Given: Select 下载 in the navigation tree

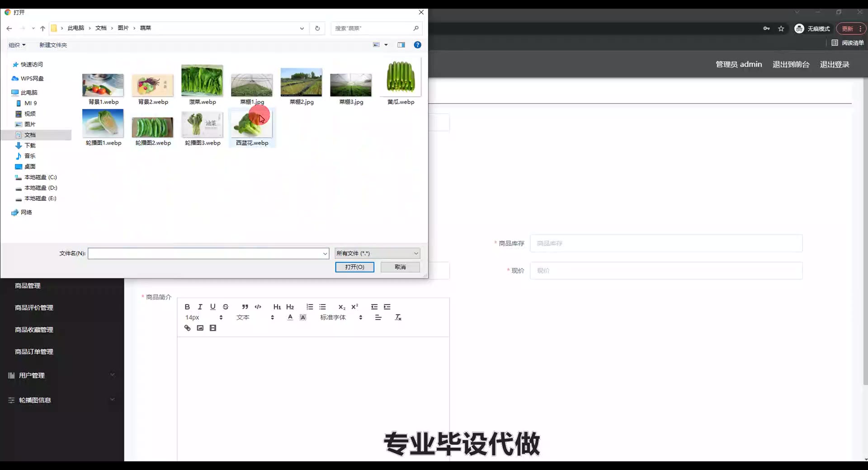Looking at the screenshot, I should pos(30,146).
